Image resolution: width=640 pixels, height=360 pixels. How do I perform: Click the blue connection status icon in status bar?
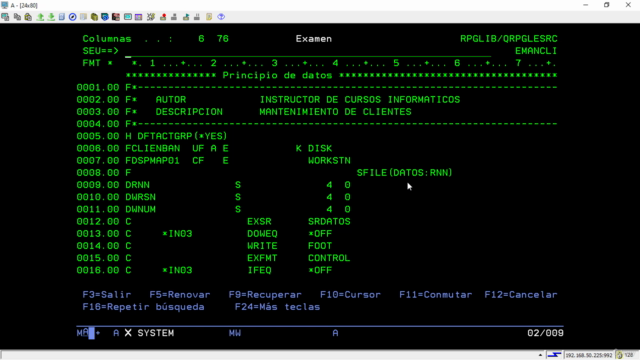pyautogui.click(x=554, y=355)
